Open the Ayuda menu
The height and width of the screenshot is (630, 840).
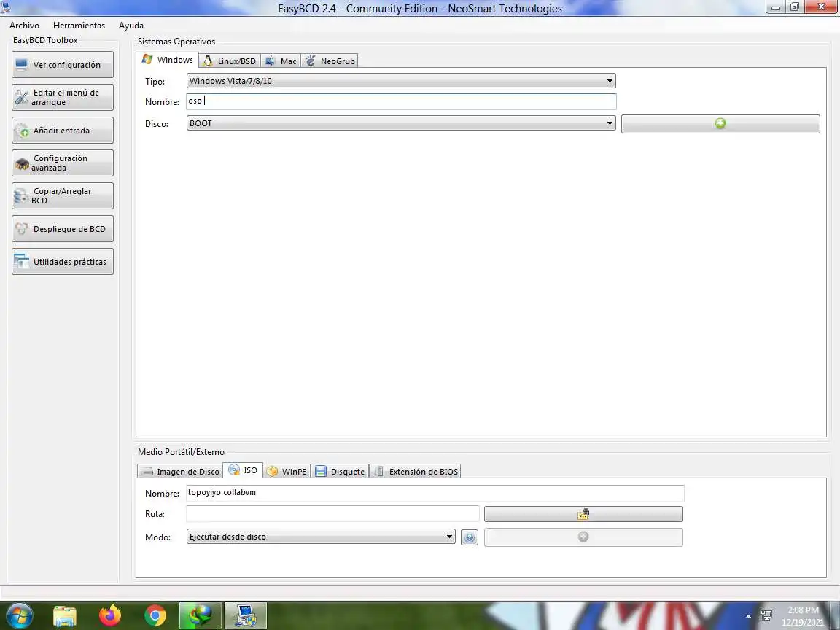131,26
